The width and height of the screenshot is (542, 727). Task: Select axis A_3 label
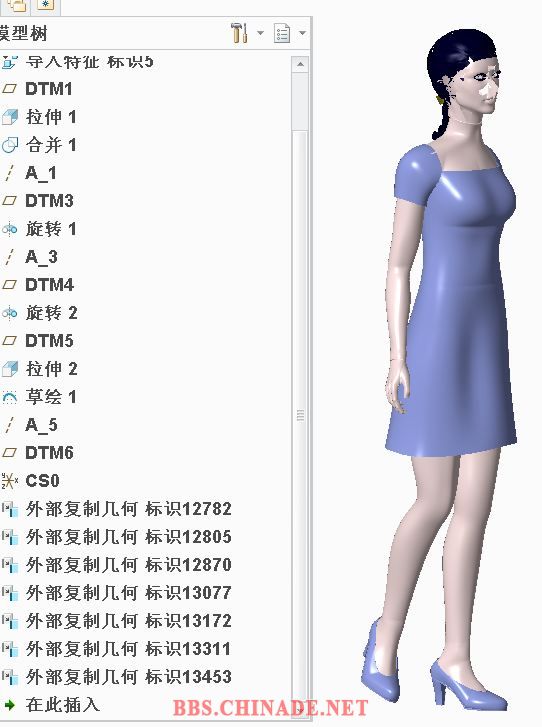(x=41, y=257)
